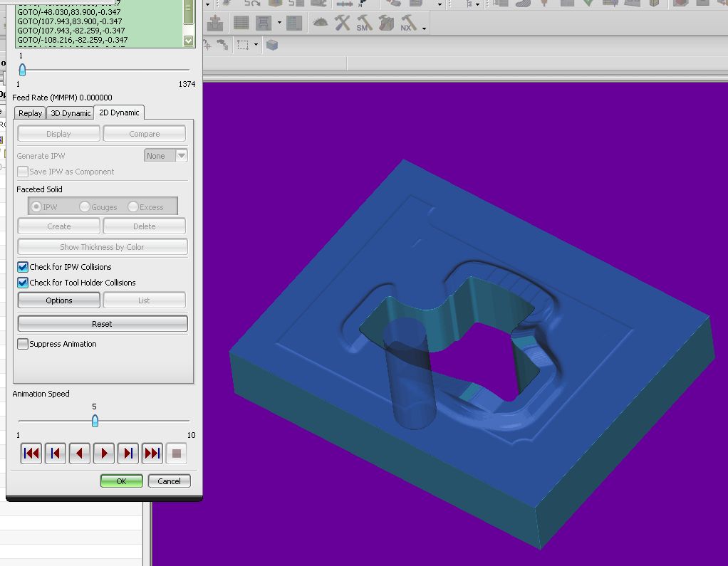This screenshot has width=728, height=566.
Task: Click the toolpath list scrollbar thumb
Action: 188,11
